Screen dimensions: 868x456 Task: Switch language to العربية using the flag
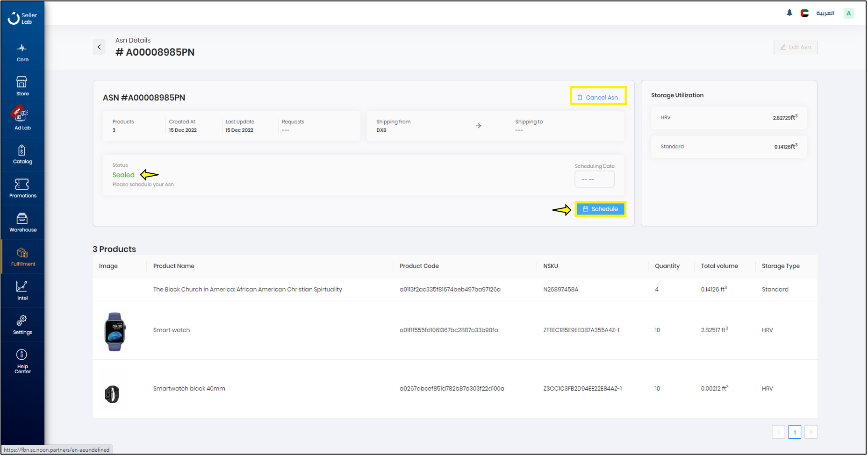[x=805, y=13]
